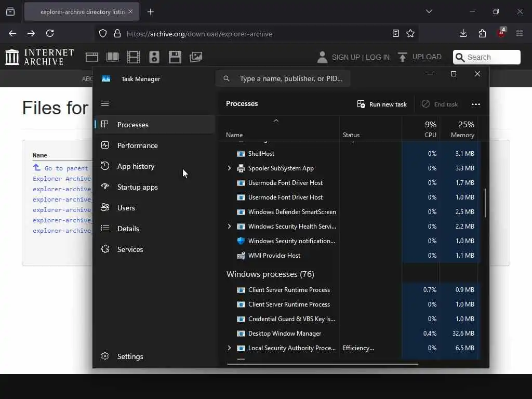Click Firefox View icon at tab bar start
532x399 pixels.
click(x=10, y=11)
